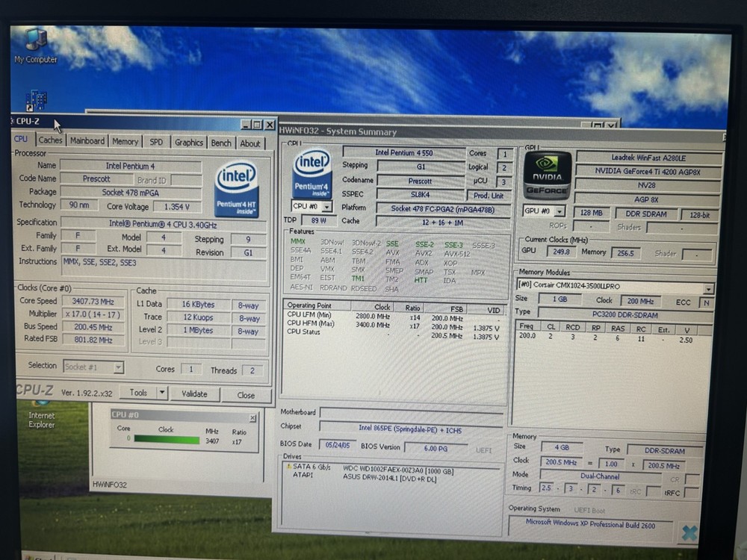Click the Close button in CPU-Z

[x=246, y=395]
